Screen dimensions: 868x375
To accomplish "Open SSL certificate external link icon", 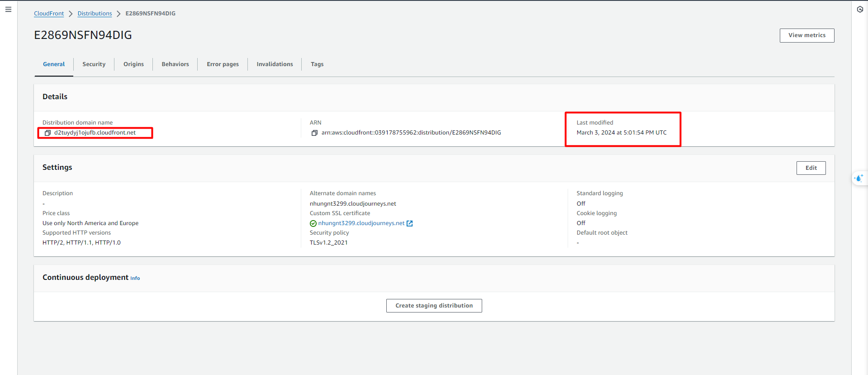I will coord(409,223).
